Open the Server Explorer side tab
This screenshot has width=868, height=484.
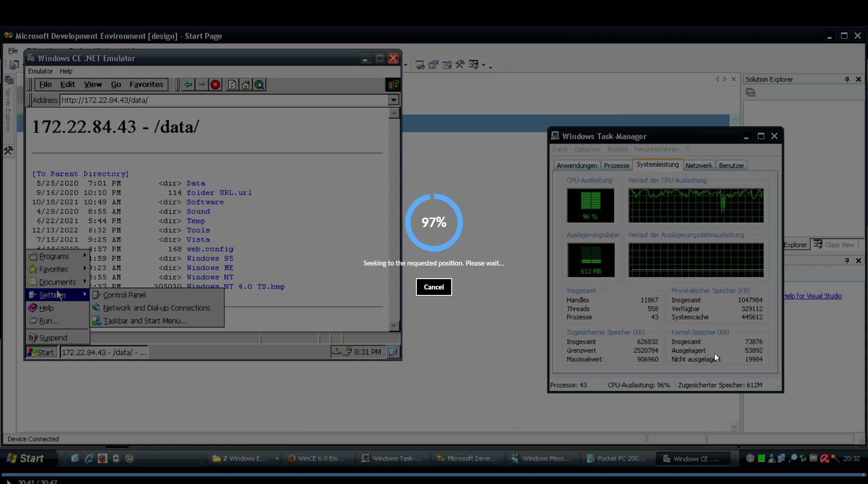click(x=8, y=104)
